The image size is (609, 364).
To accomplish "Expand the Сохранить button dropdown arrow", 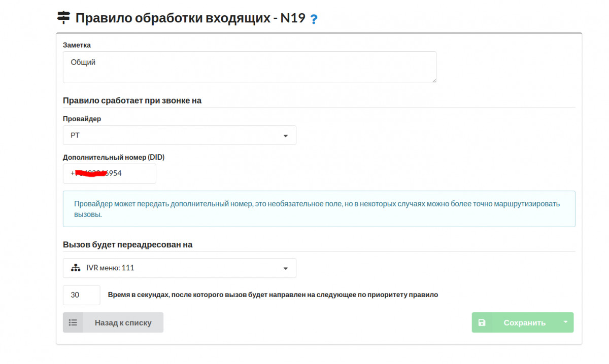I will click(565, 322).
